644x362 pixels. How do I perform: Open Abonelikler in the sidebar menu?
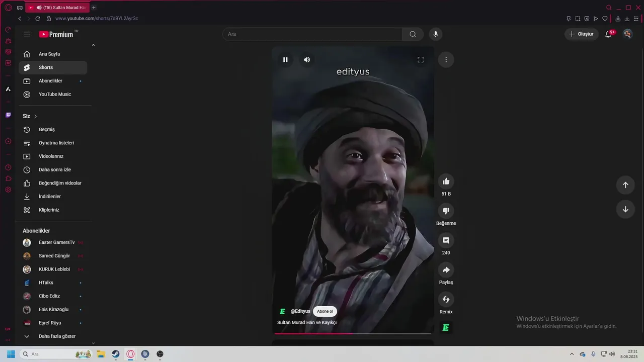[x=53, y=81]
